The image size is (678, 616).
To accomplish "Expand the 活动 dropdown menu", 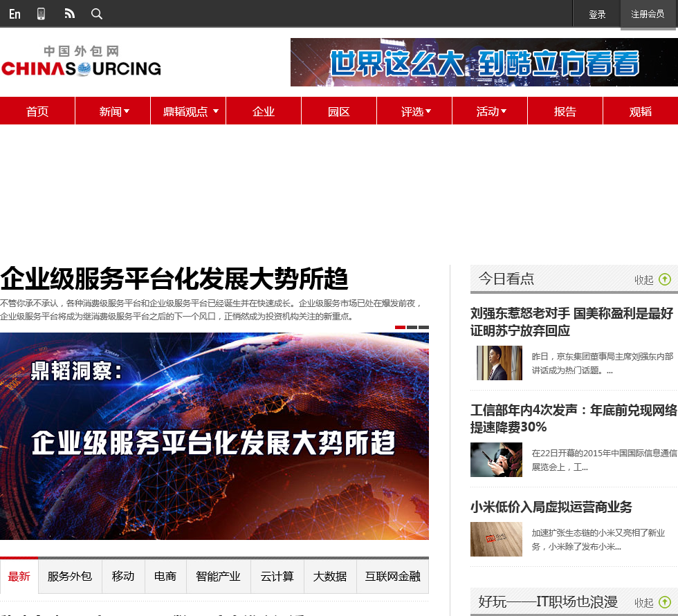I will [x=491, y=111].
